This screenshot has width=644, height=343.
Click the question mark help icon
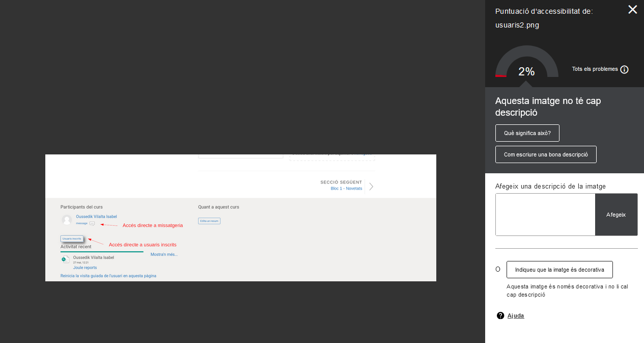500,315
